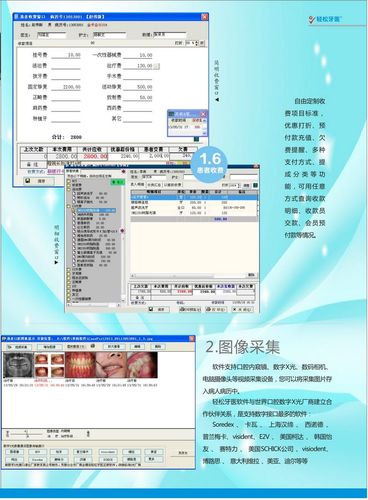The width and height of the screenshot is (368, 500).
Task: Click the red marker icon above the fee tree
Action: pyautogui.click(x=124, y=171)
